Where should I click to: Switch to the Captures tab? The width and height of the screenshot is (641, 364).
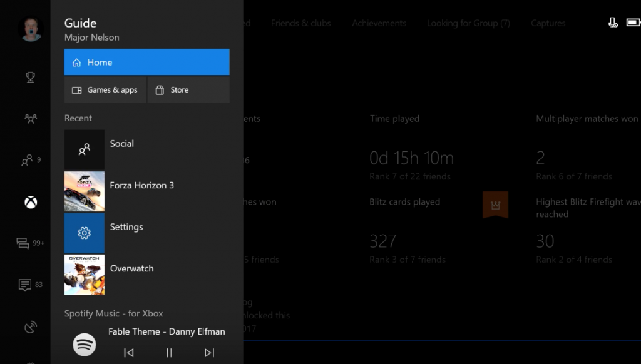tap(548, 23)
